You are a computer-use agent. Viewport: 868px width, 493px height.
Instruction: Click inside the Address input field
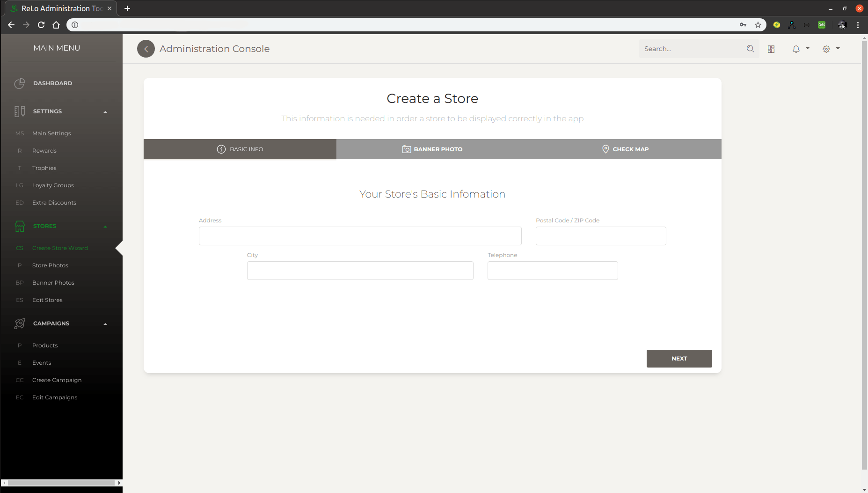click(x=359, y=236)
